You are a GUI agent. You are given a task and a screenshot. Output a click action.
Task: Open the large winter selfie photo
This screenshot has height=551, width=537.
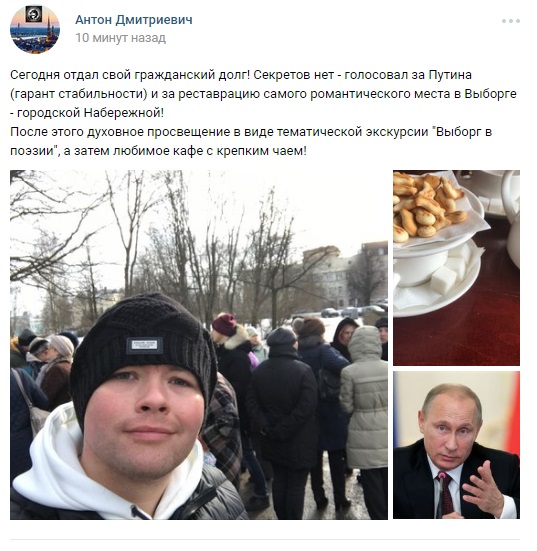pyautogui.click(x=199, y=345)
